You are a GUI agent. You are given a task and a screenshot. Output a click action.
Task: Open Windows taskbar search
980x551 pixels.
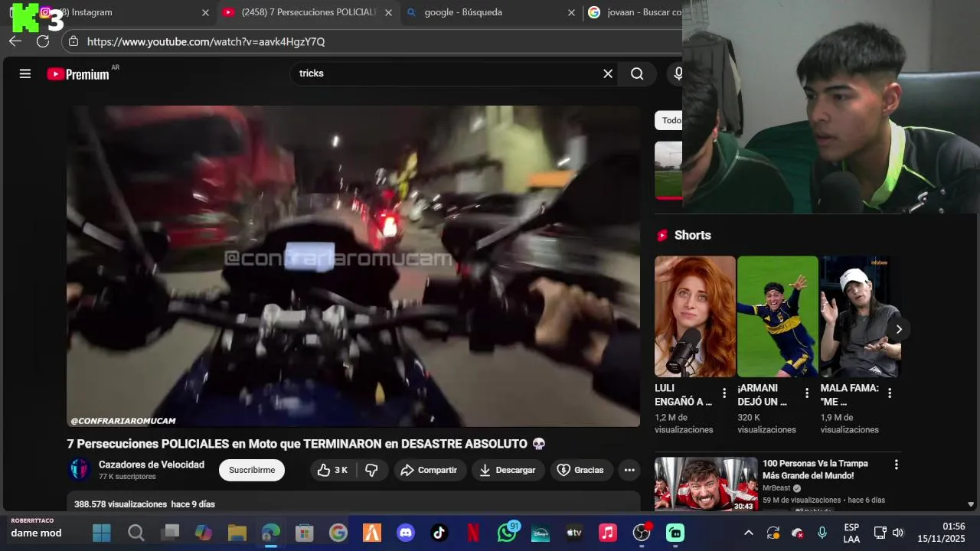click(x=136, y=533)
